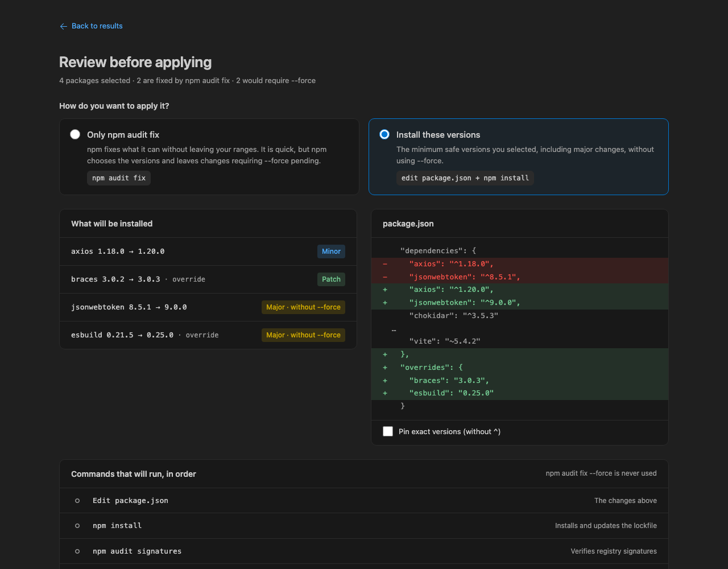Click the Edit package.json command row

tap(364, 501)
